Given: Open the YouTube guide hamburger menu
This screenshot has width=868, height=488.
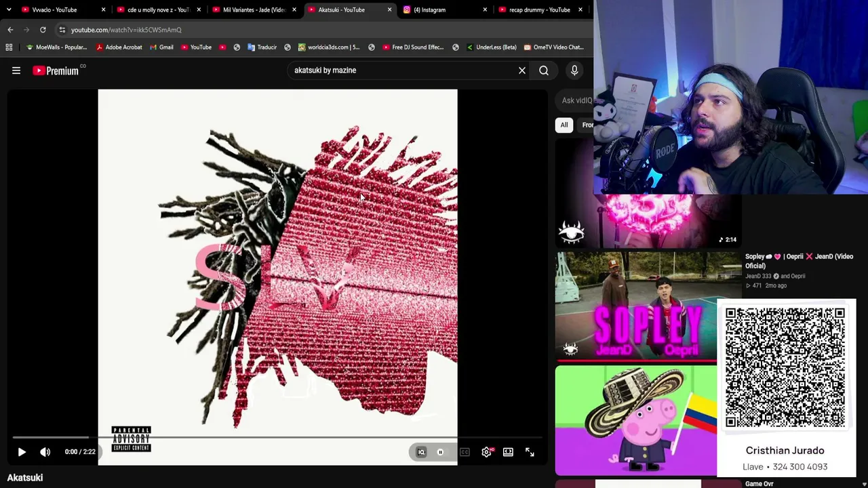Looking at the screenshot, I should [x=16, y=70].
